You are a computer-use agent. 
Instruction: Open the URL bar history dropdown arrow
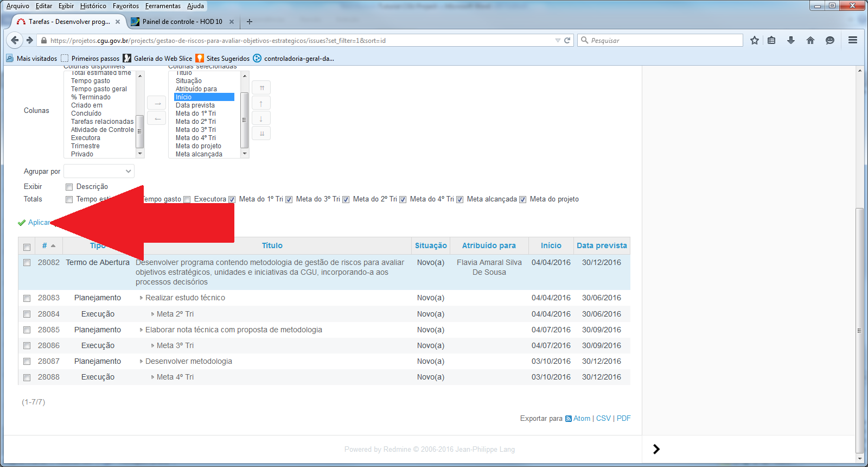558,40
